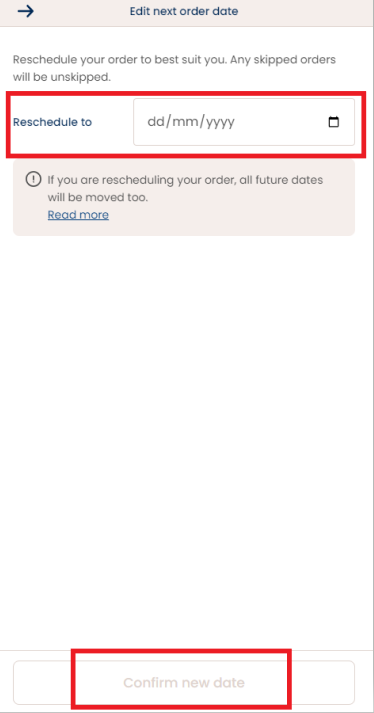Click the Reschedule your order description text
The width and height of the screenshot is (374, 713).
coord(174,68)
